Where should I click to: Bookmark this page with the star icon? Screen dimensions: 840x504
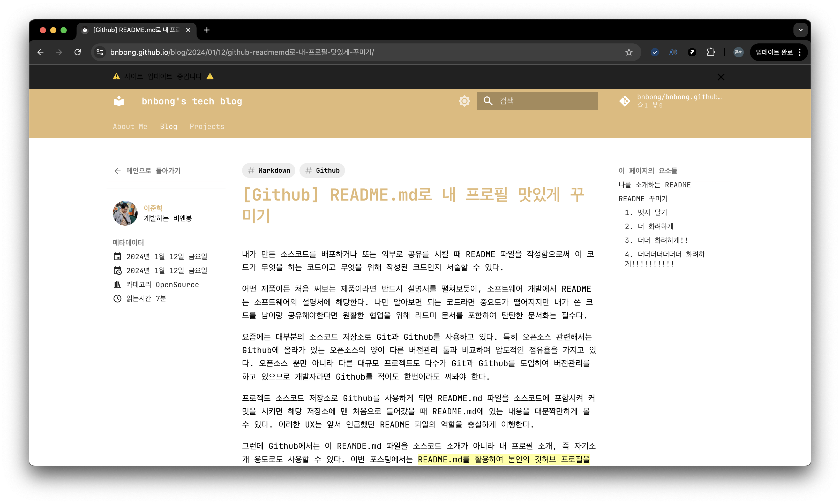(x=629, y=52)
